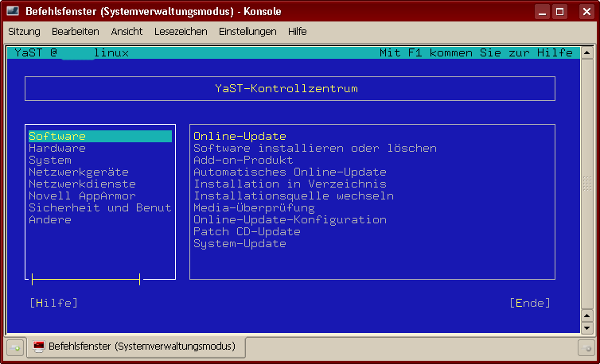600x364 pixels.
Task: Click the scrollbar up arrow at top
Action: click(x=587, y=52)
